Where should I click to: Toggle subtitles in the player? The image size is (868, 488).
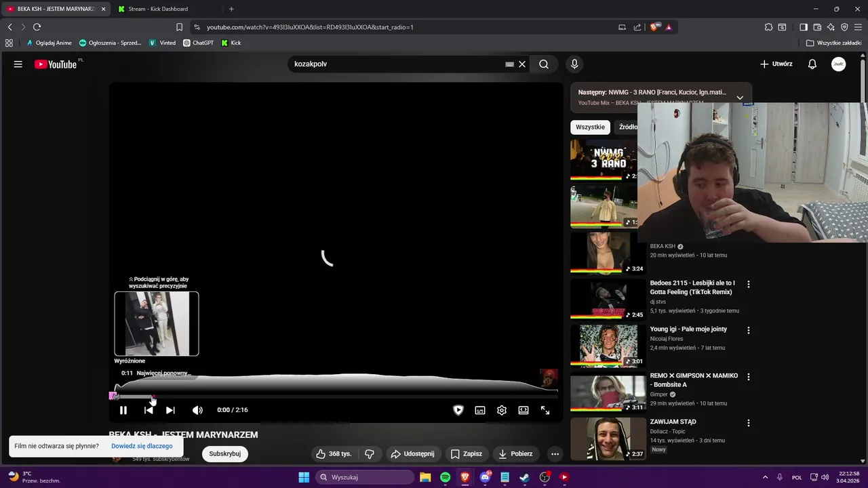(480, 410)
